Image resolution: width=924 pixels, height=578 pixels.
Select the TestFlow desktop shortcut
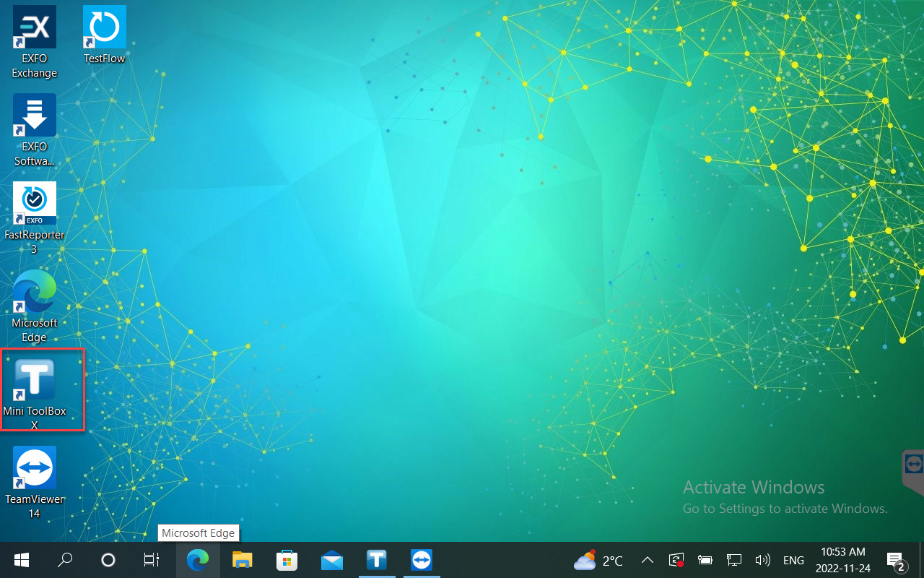(x=105, y=35)
